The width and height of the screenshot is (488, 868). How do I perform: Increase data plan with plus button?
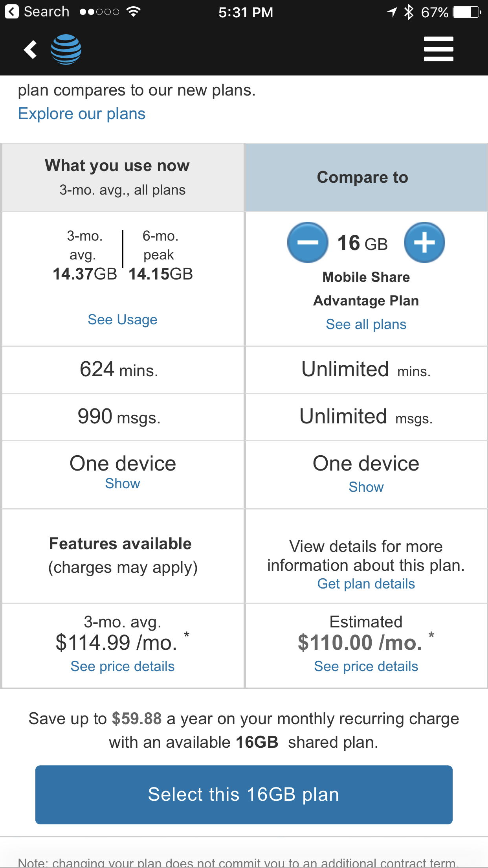coord(424,243)
